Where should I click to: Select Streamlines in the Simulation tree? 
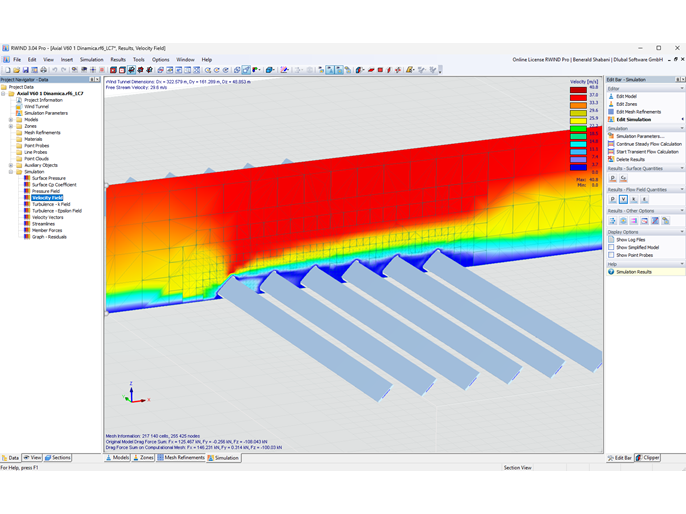tap(43, 224)
